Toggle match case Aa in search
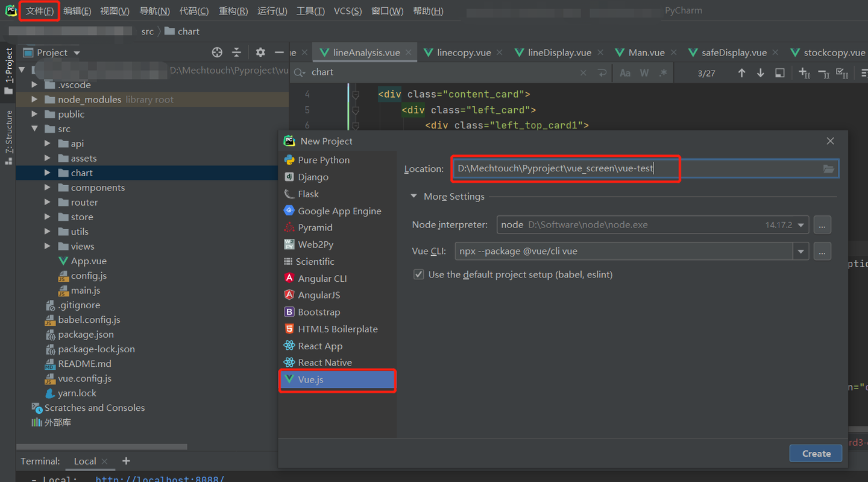This screenshot has width=868, height=482. (625, 73)
